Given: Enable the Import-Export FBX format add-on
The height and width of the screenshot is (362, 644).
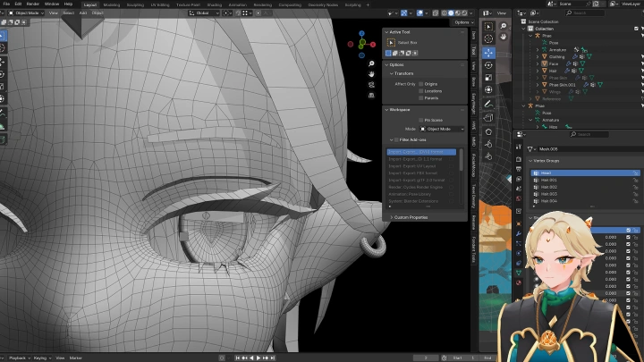Looking at the screenshot, I should point(451,173).
